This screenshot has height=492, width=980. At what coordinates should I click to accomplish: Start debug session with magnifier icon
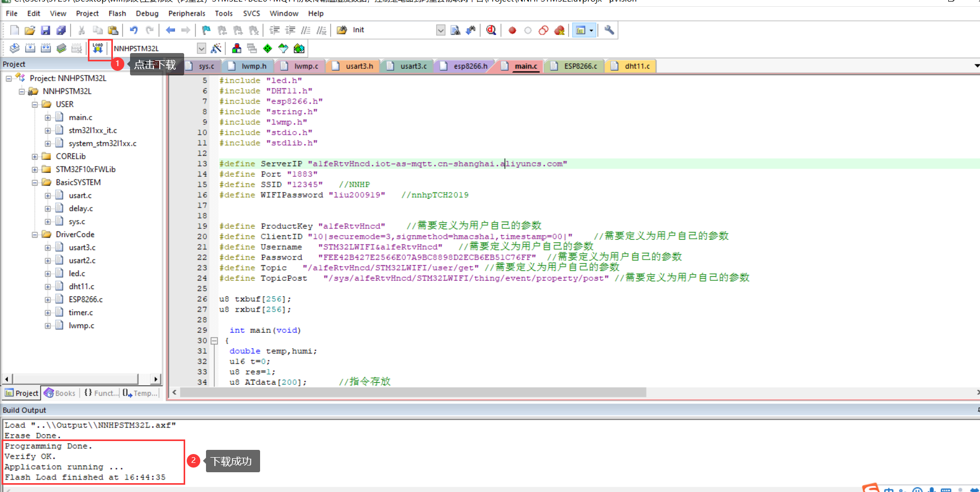click(491, 30)
